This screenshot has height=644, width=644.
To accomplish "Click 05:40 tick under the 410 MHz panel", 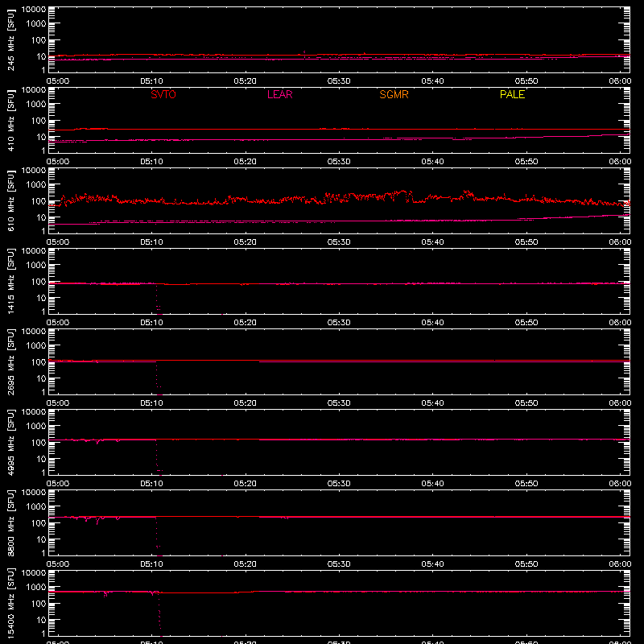I will point(432,162).
